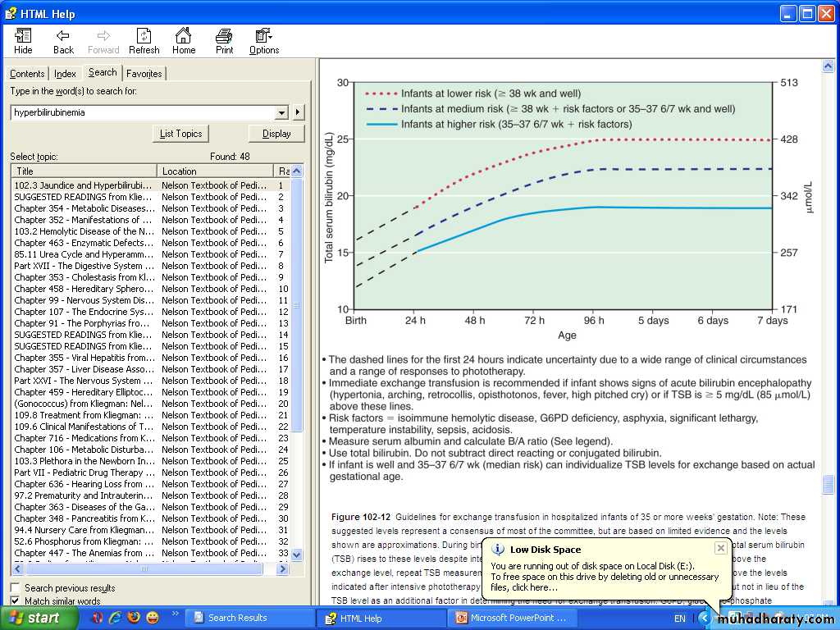The height and width of the screenshot is (630, 840).
Task: Refresh the help page
Action: pos(144,41)
